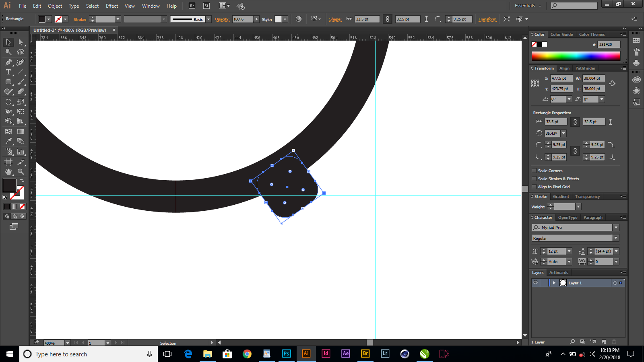Screen dimensions: 644x362
Task: Toggle the Scale Corners checkbox
Action: click(x=534, y=171)
